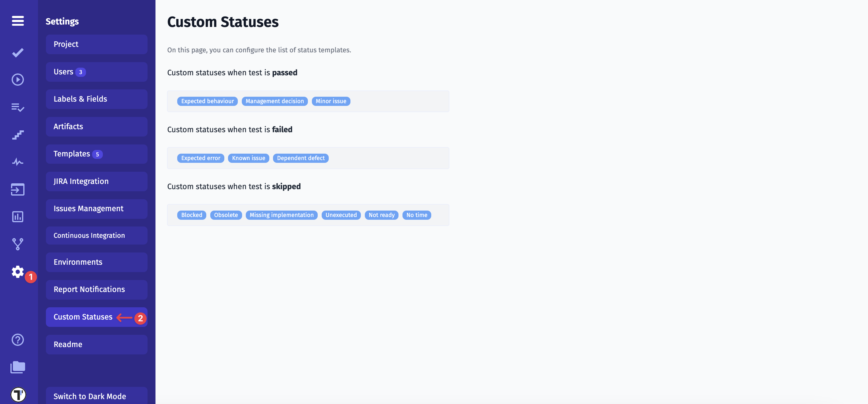Open the Artifacts settings
The width and height of the screenshot is (868, 404).
click(97, 127)
